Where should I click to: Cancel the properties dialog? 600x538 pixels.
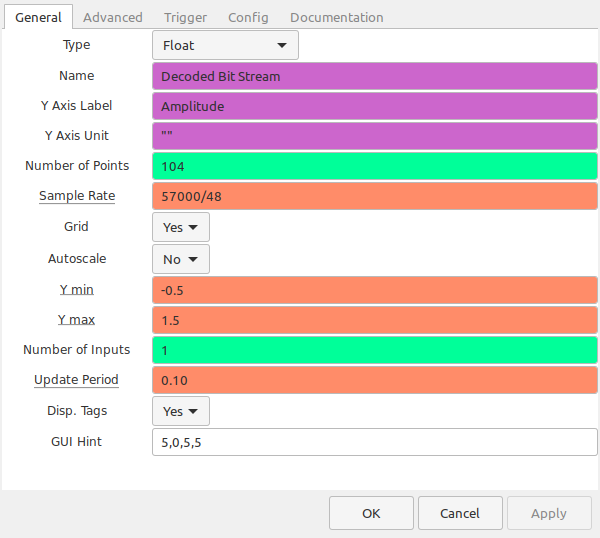(x=460, y=513)
